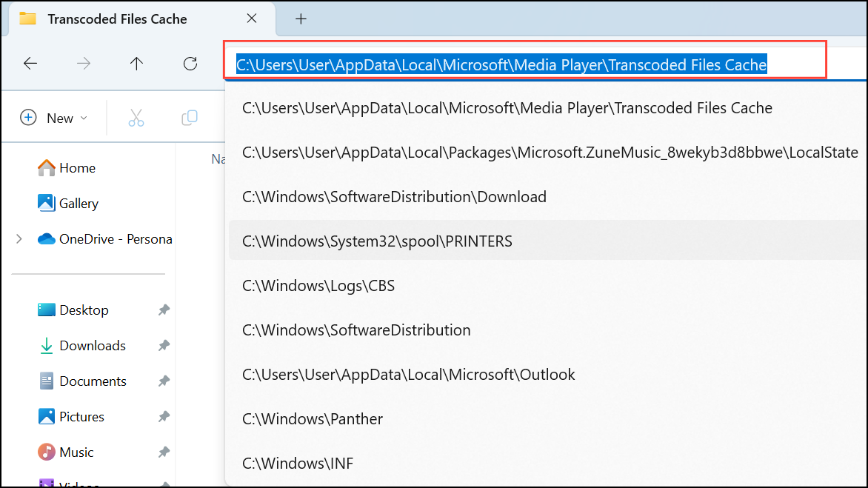868x488 pixels.
Task: Select the Transcoded Files Cache path suggestion
Action: 547,108
